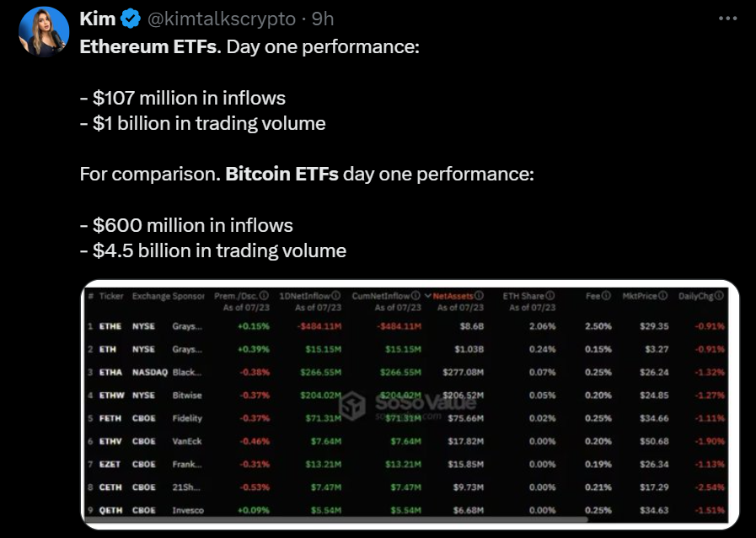Click the 9h timestamp of the post
This screenshot has height=538, width=756.
[323, 19]
